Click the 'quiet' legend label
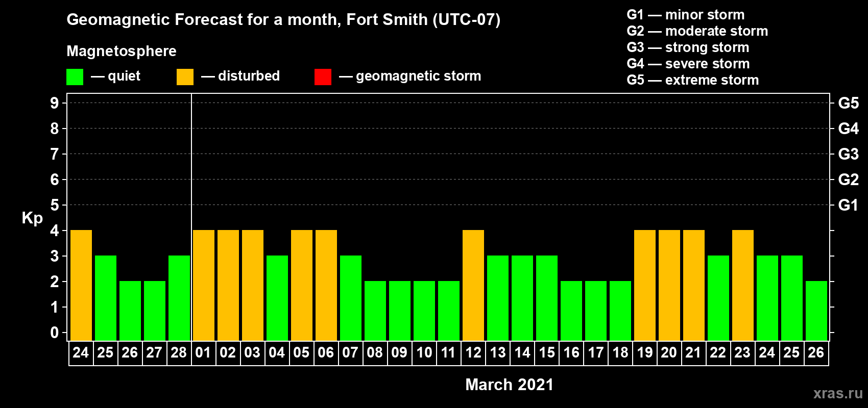 124,76
